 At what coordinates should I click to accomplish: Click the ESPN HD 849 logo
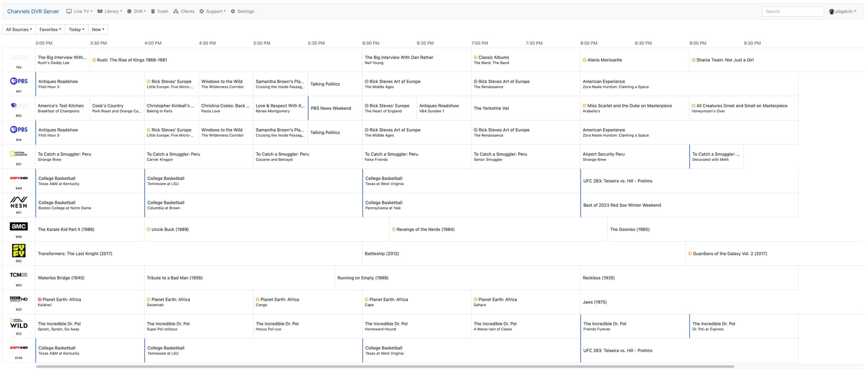[19, 178]
